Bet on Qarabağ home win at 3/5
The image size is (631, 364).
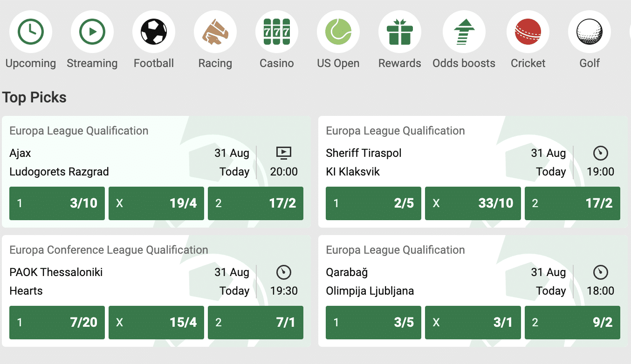pos(373,323)
